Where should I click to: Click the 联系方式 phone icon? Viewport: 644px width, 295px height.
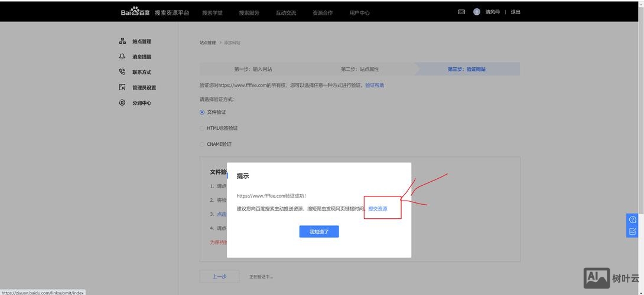coord(122,72)
